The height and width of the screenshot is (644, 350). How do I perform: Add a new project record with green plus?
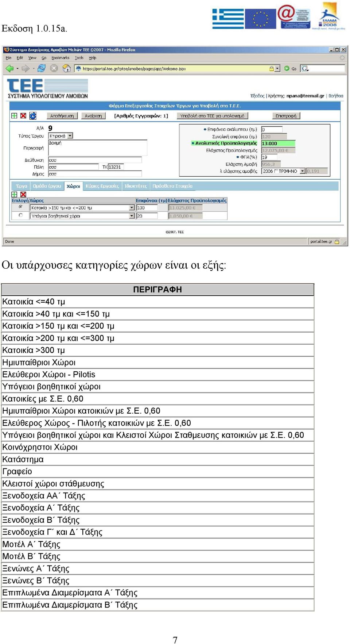tap(14, 116)
